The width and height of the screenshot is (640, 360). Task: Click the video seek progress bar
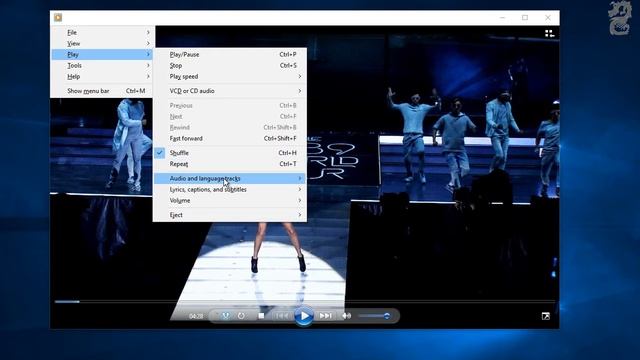(304, 302)
